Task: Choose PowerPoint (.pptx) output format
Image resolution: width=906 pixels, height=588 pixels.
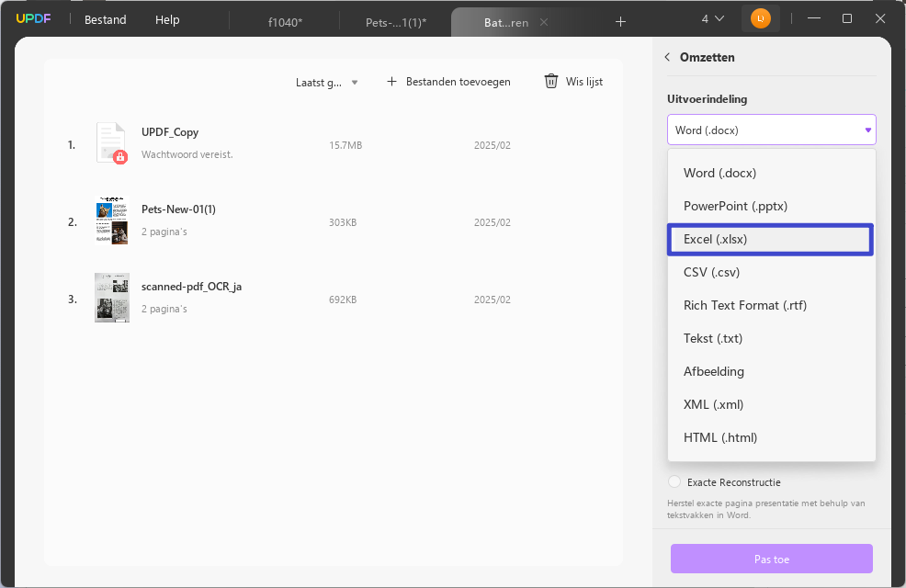Action: coord(771,206)
